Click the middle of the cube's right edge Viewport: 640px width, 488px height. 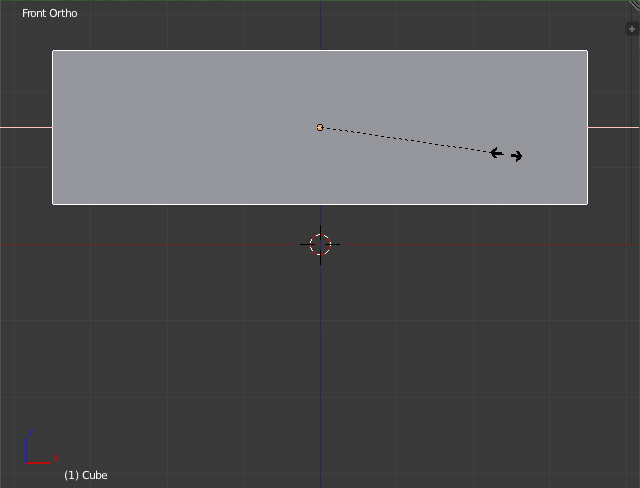click(x=587, y=127)
